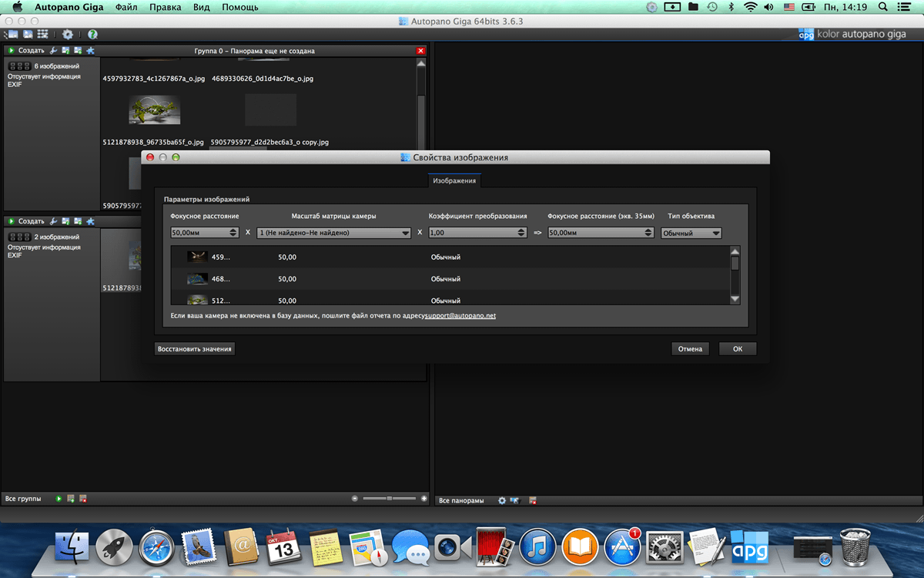Screen dimensions: 924x578
Task: Select the Изображения tab
Action: point(455,180)
